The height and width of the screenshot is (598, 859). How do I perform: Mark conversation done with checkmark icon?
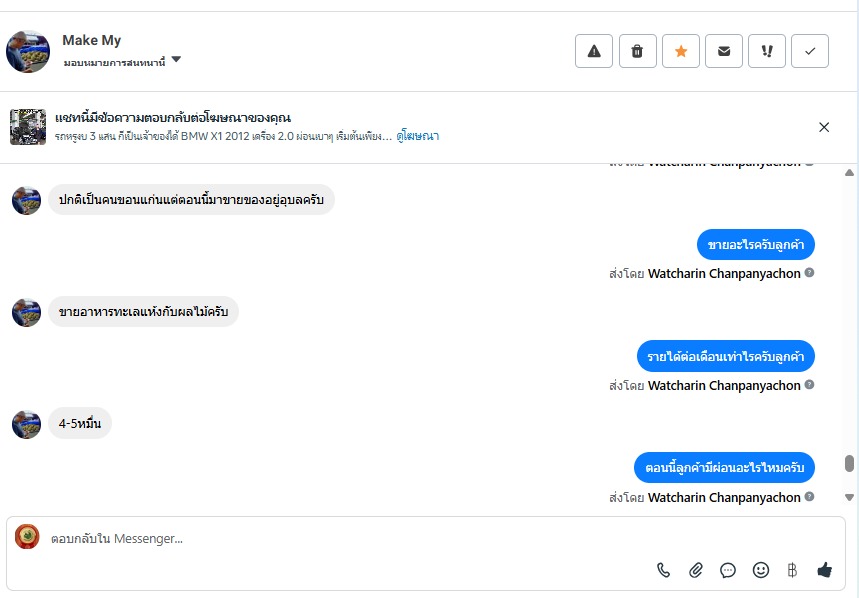click(810, 52)
